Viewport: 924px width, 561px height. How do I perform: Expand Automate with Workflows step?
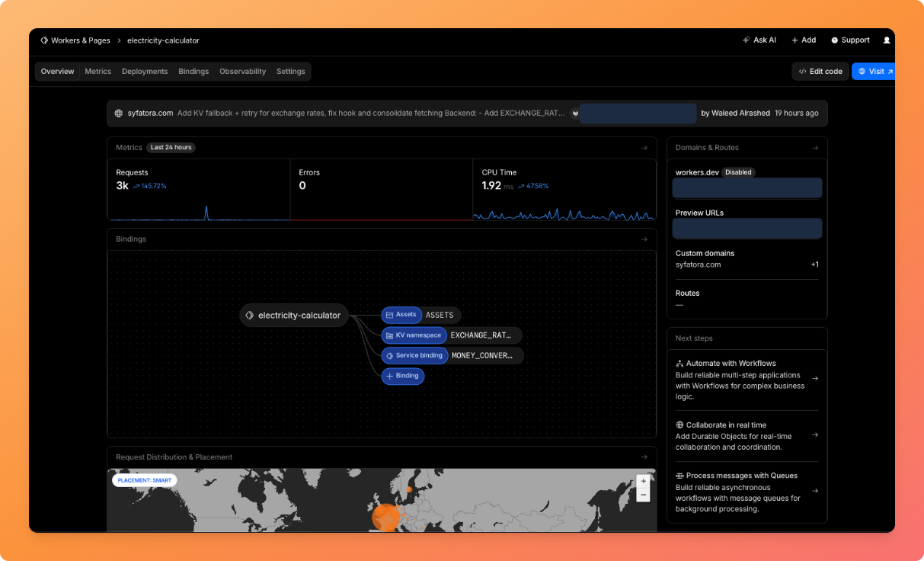tap(815, 378)
